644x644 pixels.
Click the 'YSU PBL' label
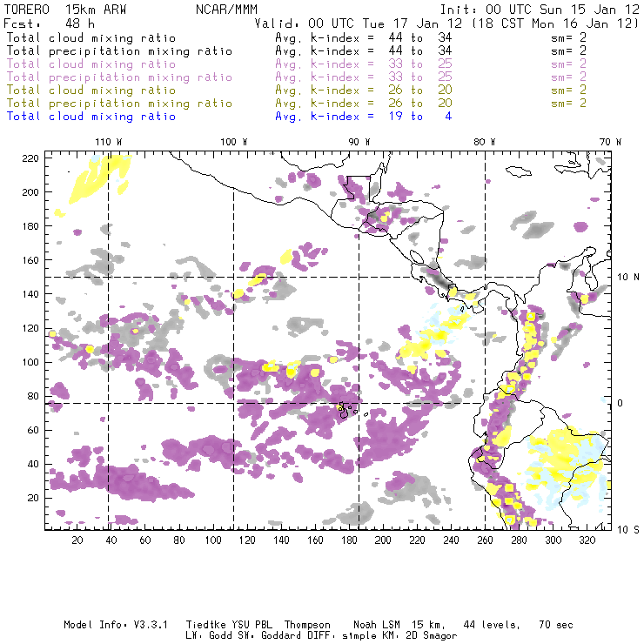[x=252, y=625]
